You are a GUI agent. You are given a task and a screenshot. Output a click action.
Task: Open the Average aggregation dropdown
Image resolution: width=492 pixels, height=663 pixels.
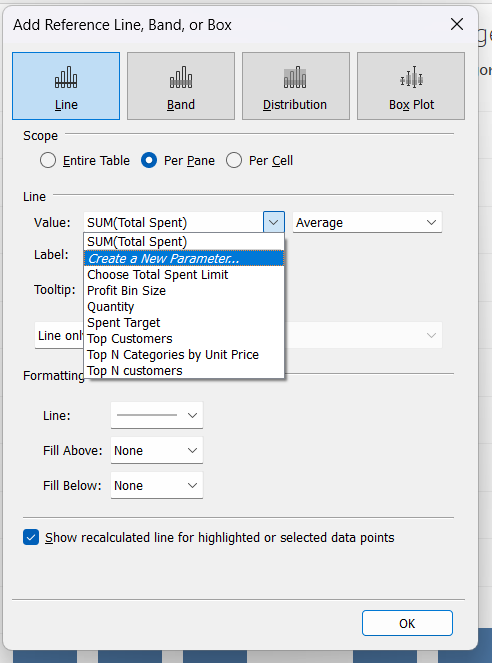click(367, 222)
